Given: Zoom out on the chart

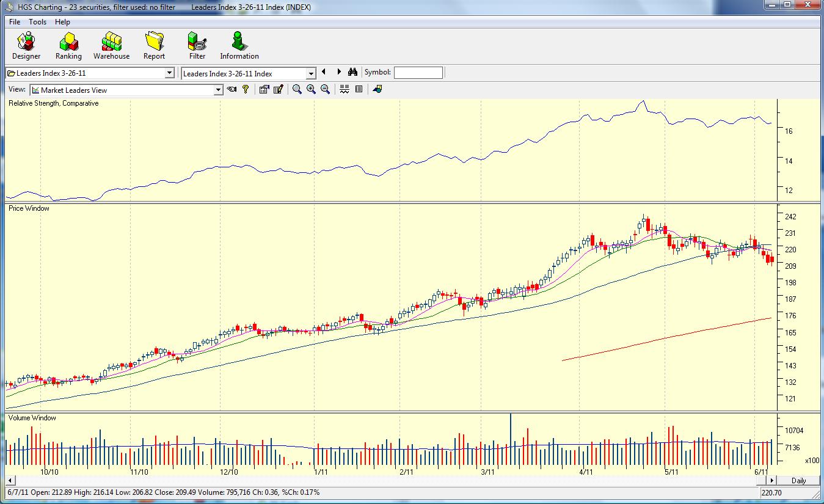Looking at the screenshot, I should [x=325, y=89].
